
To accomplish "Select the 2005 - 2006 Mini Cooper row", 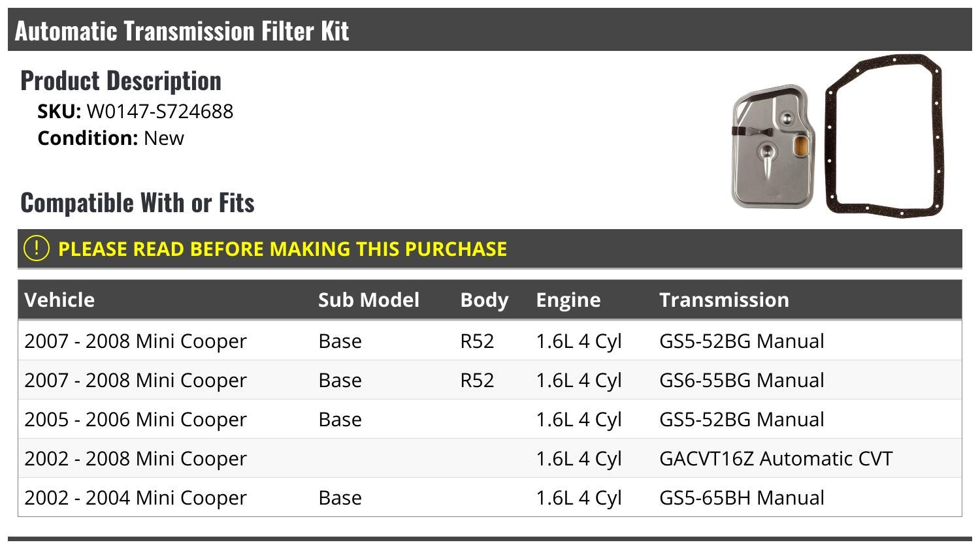I will pyautogui.click(x=489, y=419).
